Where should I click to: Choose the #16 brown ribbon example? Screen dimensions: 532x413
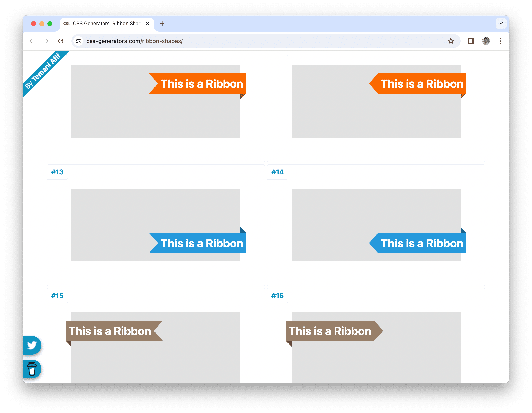(330, 331)
